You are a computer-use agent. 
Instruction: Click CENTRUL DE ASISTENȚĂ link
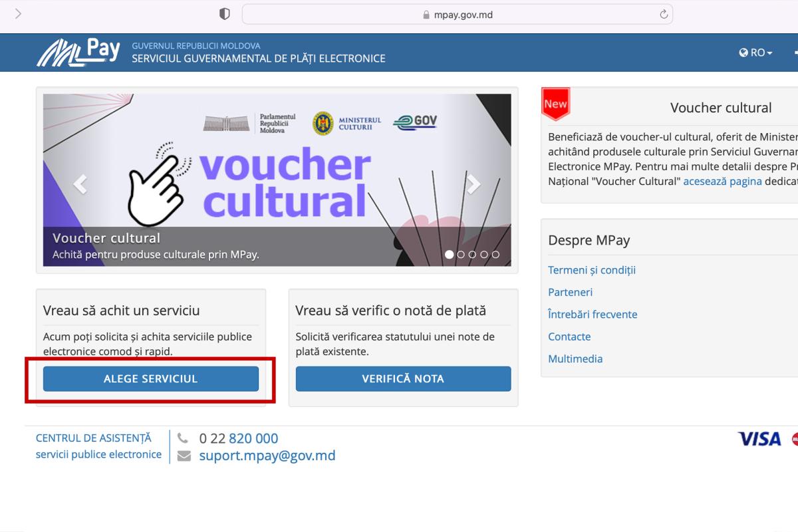coord(94,438)
